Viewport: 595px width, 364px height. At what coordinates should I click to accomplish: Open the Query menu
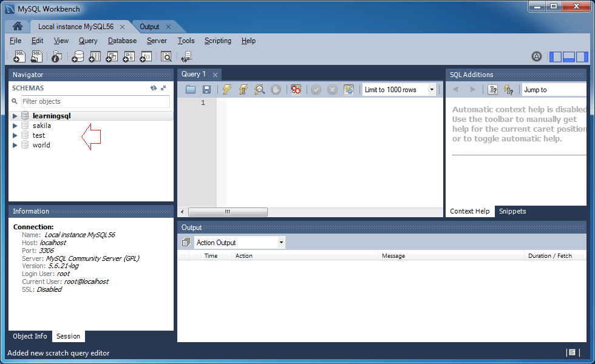pos(88,41)
